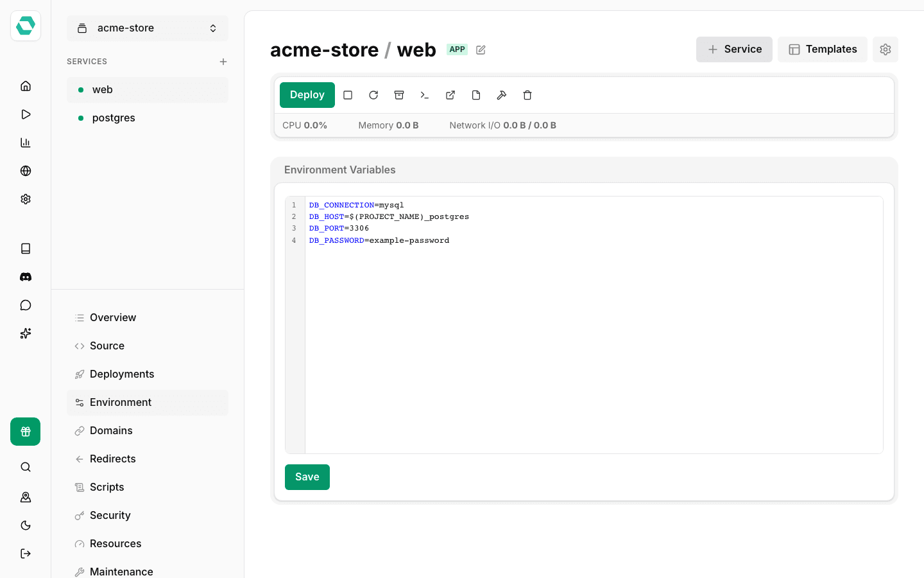Click the DB_CONNECTION=mysql line

pos(357,206)
